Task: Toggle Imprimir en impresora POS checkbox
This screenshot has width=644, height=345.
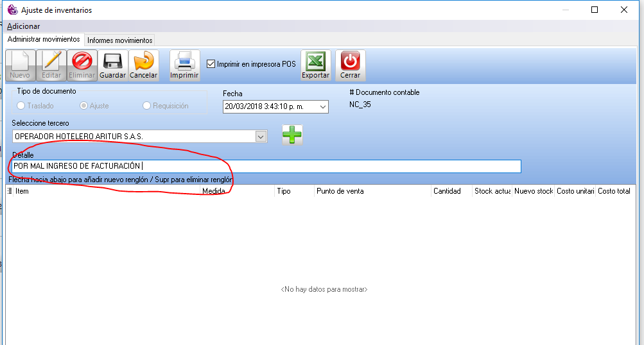Action: click(211, 64)
